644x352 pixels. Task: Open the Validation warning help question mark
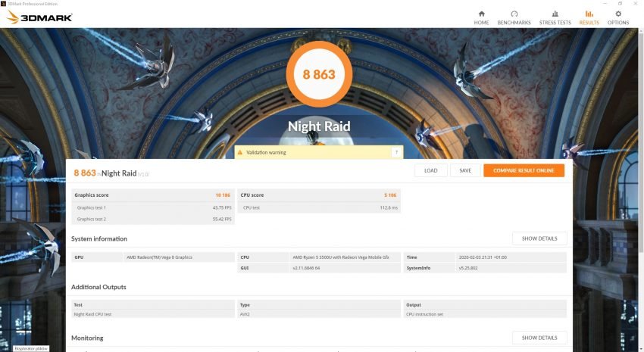396,152
